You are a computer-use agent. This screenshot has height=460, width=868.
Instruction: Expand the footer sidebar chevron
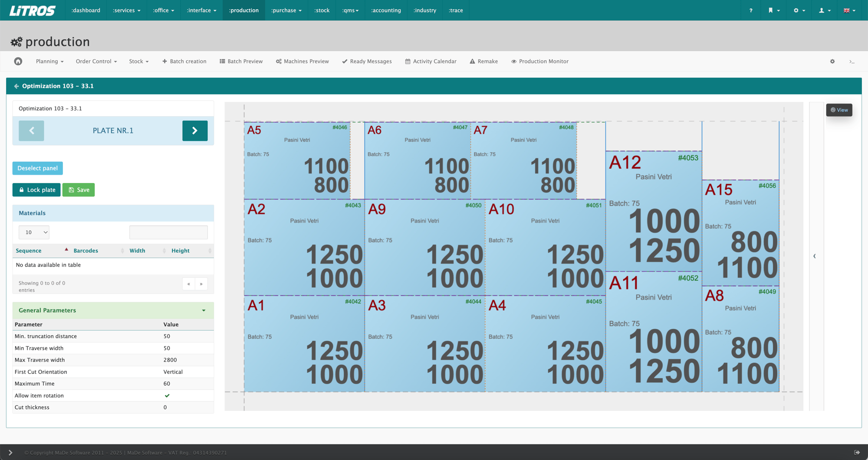point(10,453)
